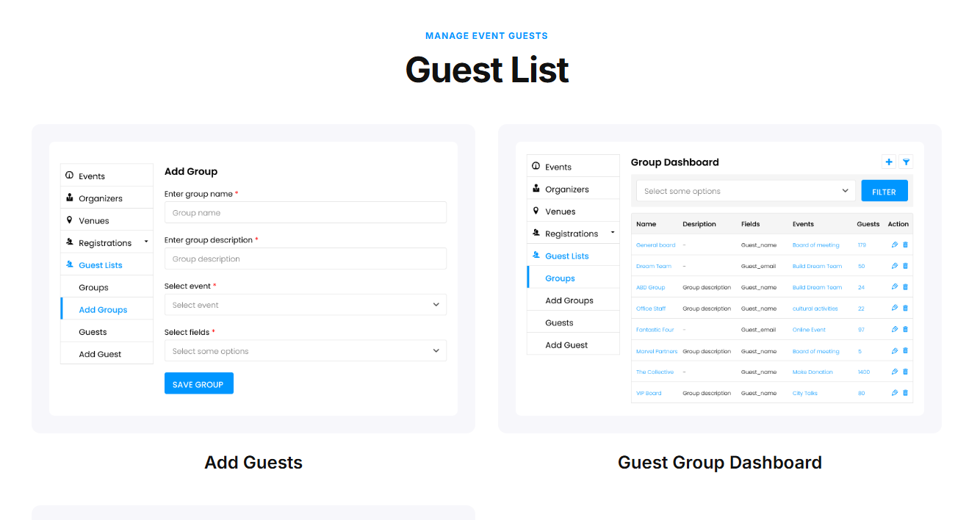Click Guest Lists icon in Group Dashboard sidebar
The width and height of the screenshot is (980, 520).
click(536, 255)
